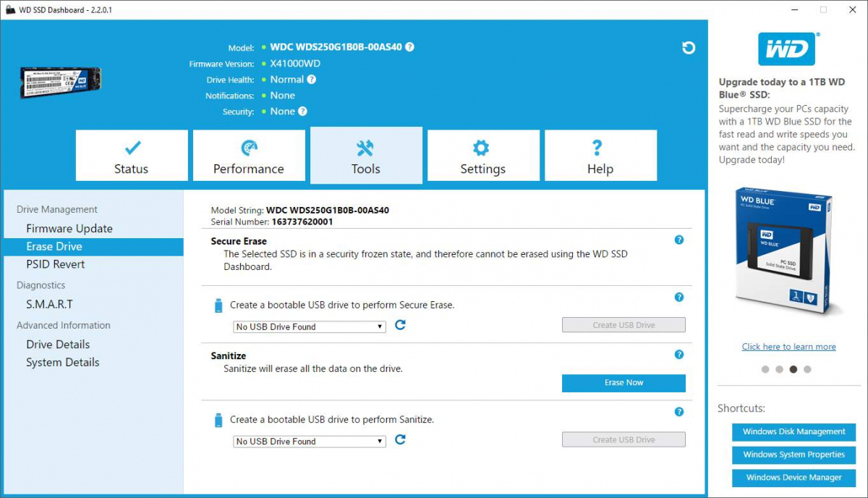Image resolution: width=868 pixels, height=498 pixels.
Task: Open the Settings tab
Action: click(483, 156)
